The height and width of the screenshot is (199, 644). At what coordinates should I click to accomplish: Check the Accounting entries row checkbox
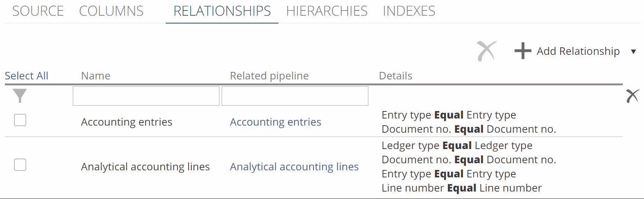point(20,120)
